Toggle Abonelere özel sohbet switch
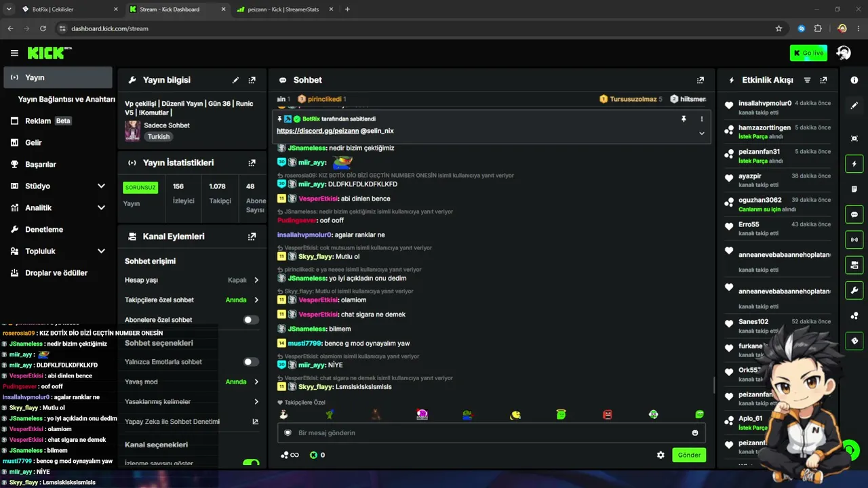The width and height of the screenshot is (868, 488). (x=251, y=320)
